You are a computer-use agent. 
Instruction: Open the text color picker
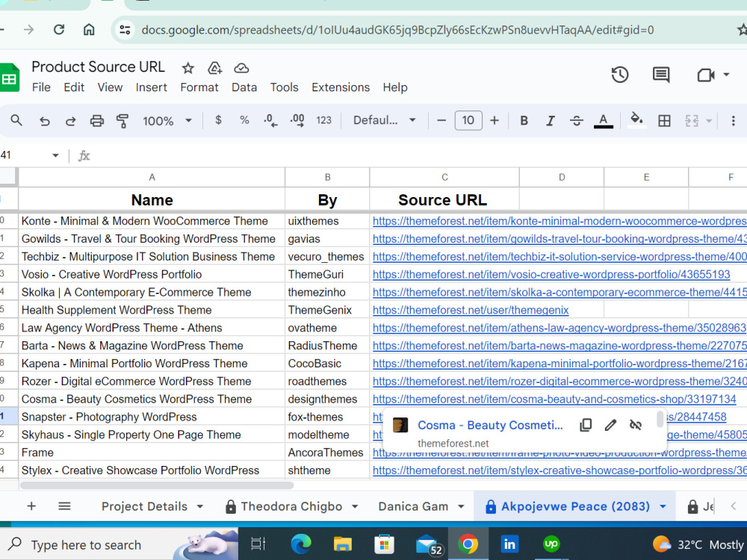603,121
